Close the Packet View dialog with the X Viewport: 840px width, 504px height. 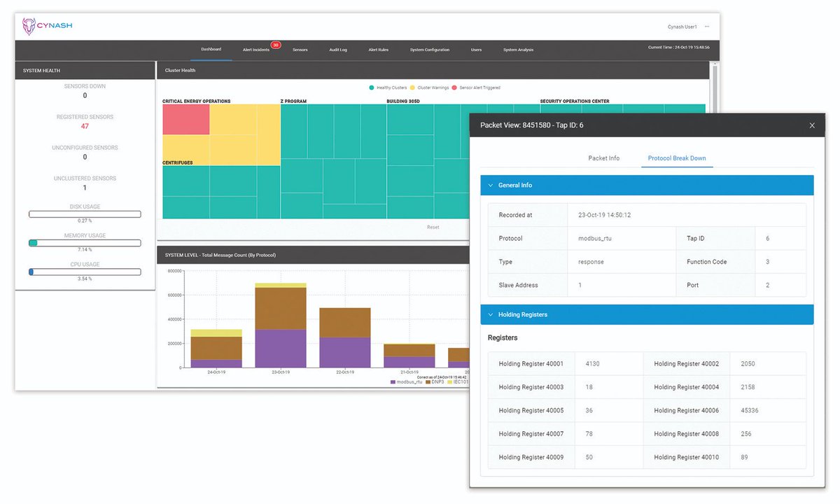812,125
